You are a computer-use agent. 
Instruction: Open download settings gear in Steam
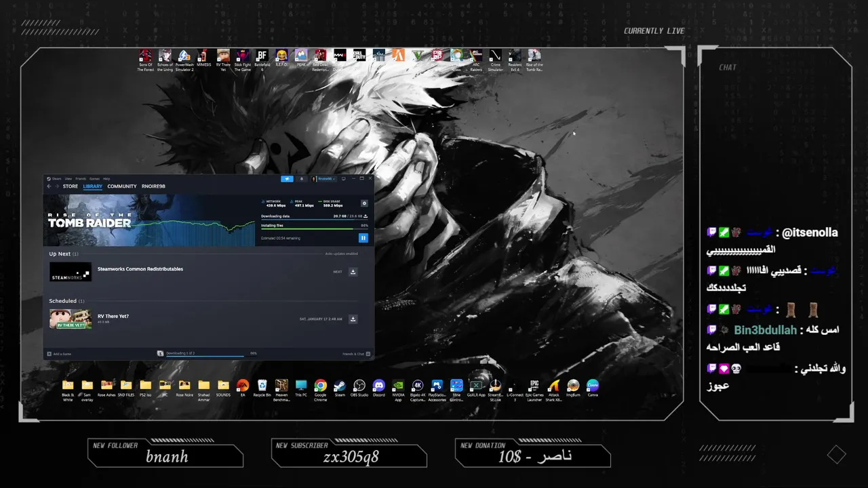pyautogui.click(x=364, y=203)
